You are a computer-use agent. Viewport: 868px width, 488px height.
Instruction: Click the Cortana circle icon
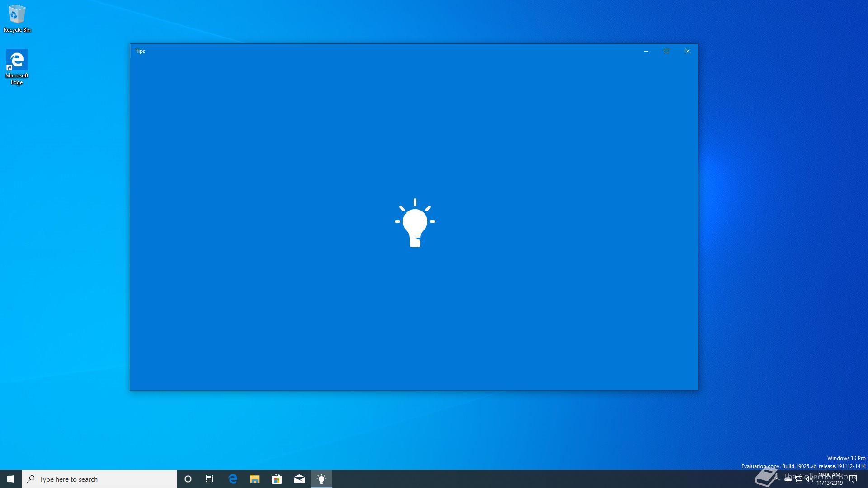pos(188,479)
